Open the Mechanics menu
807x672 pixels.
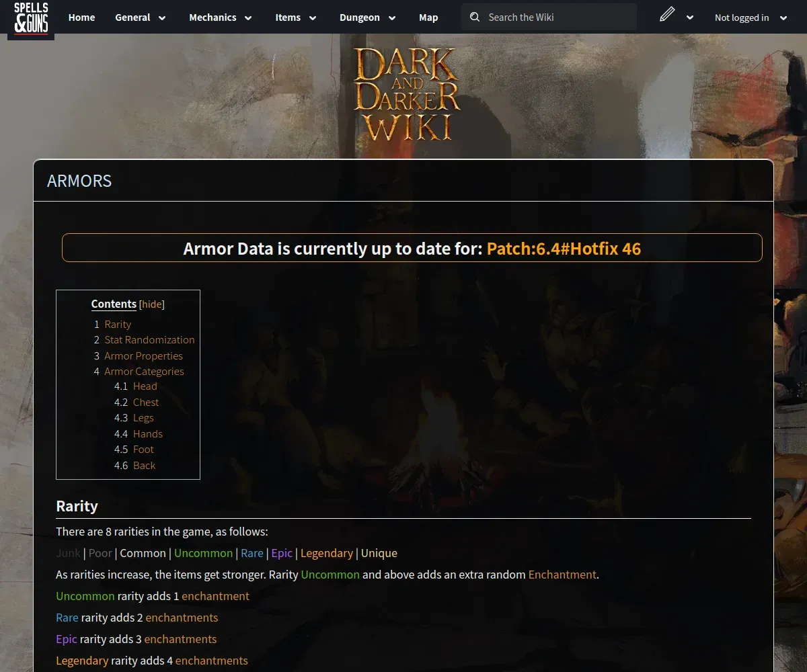click(213, 17)
